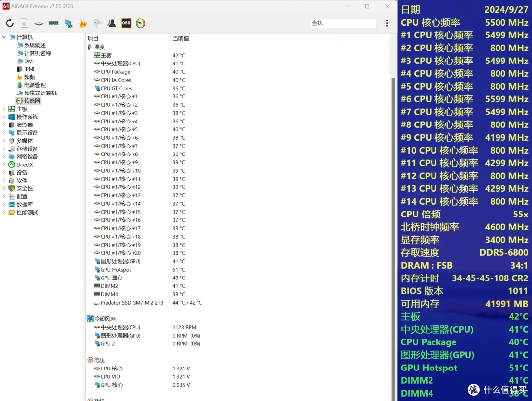Expand the 主板 tree node
The width and height of the screenshot is (532, 401).
pos(4,109)
